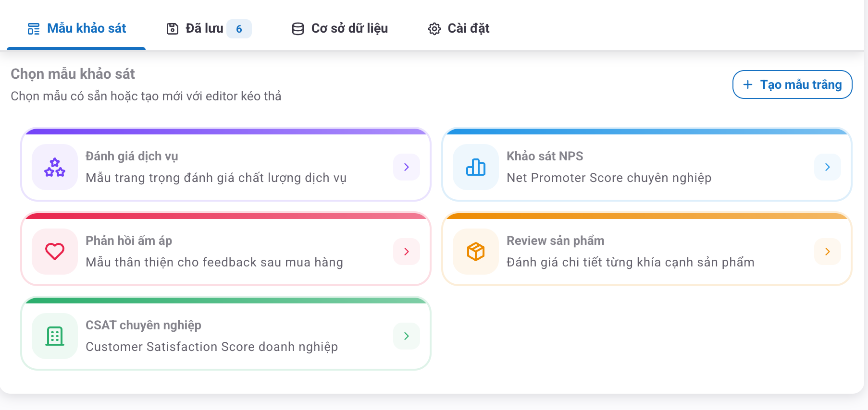Select the Đánh giá dịch vụ star icon
This screenshot has height=410, width=868.
[54, 167]
